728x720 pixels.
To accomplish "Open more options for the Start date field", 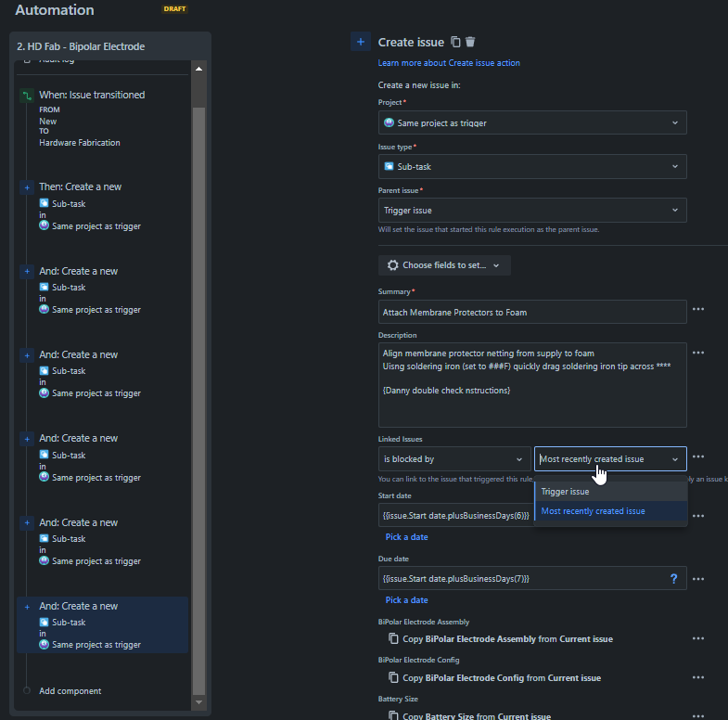I will tap(698, 516).
